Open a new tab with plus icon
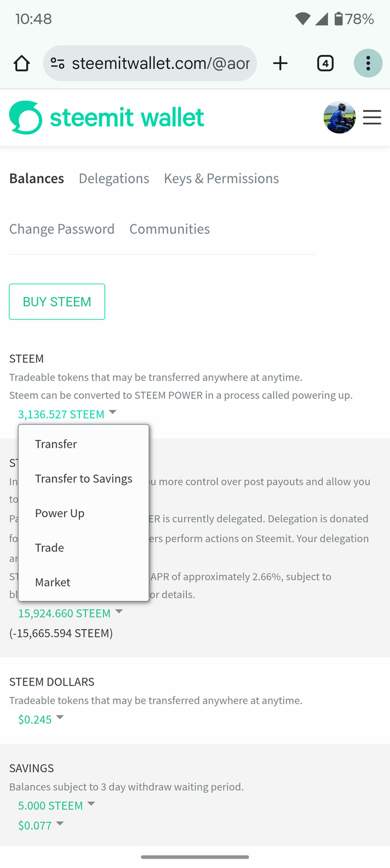 click(280, 63)
